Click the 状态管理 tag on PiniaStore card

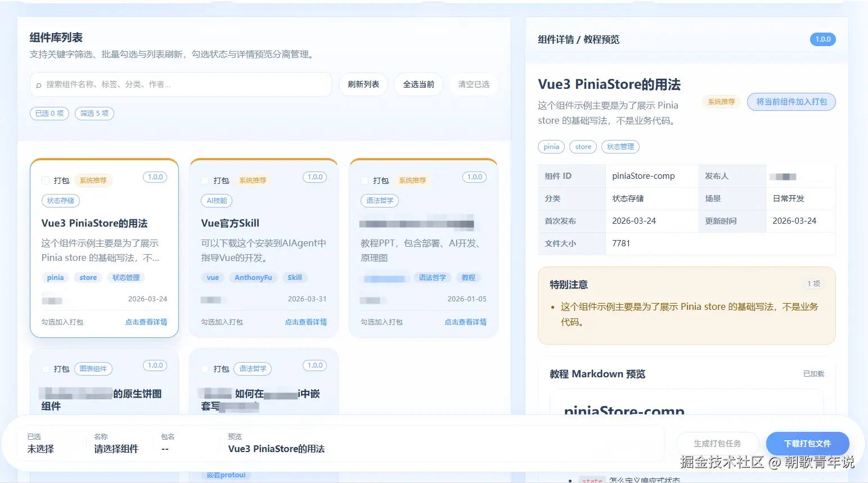[126, 278]
